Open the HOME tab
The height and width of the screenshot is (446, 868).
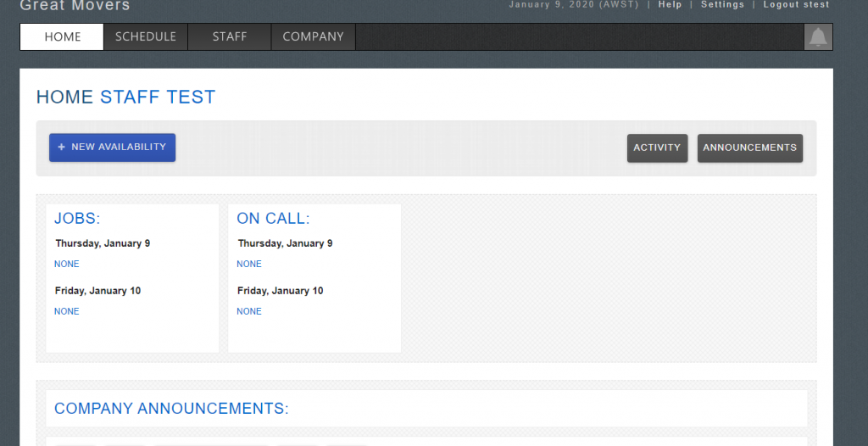[x=63, y=37]
